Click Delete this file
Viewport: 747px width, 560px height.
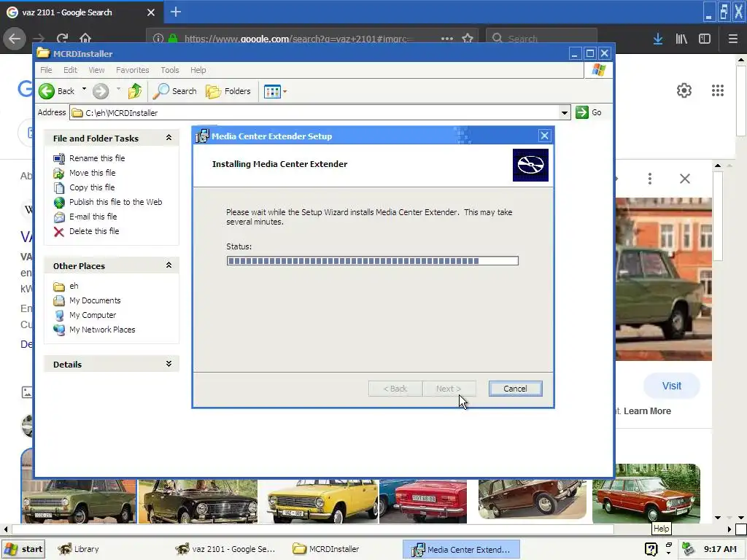[x=94, y=231]
